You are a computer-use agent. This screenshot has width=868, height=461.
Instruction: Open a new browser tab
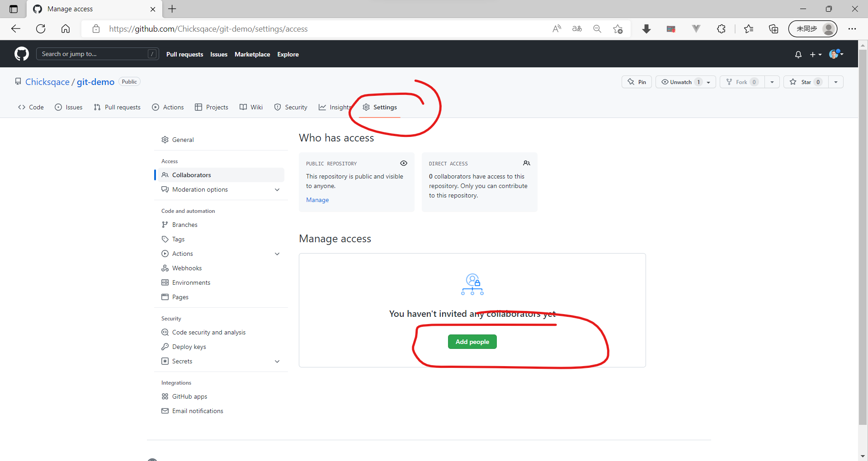point(172,9)
